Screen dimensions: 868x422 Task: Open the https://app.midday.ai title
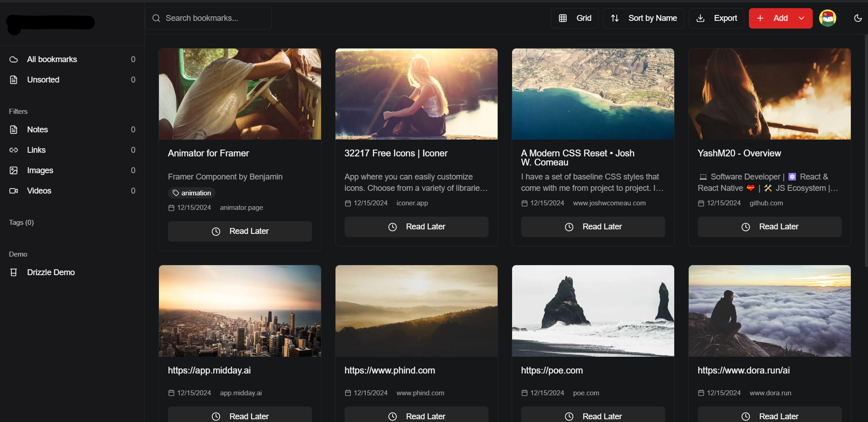[209, 370]
